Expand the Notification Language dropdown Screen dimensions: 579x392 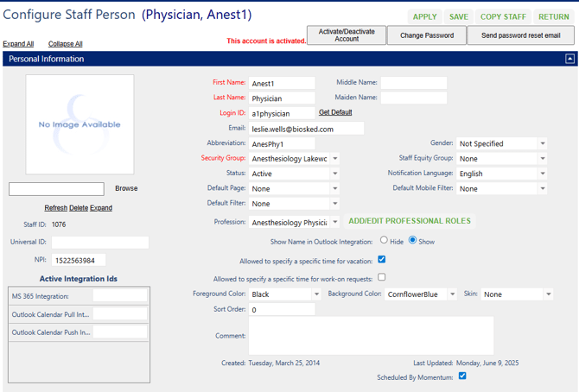502,174
